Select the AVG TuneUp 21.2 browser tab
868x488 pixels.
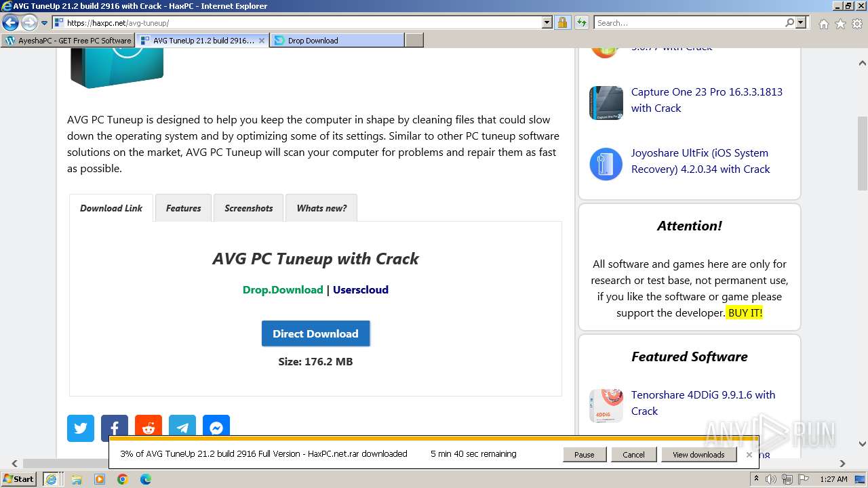(202, 41)
